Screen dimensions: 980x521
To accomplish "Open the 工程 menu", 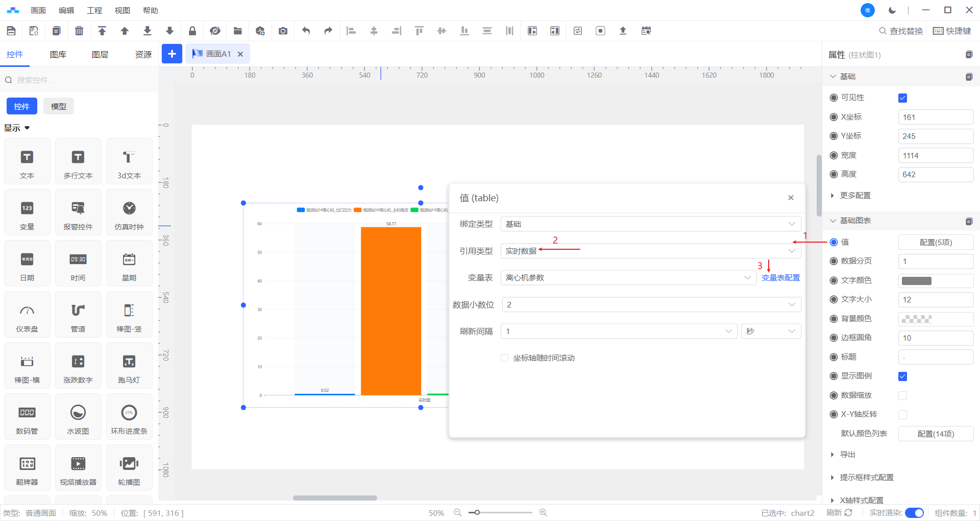I will (94, 10).
